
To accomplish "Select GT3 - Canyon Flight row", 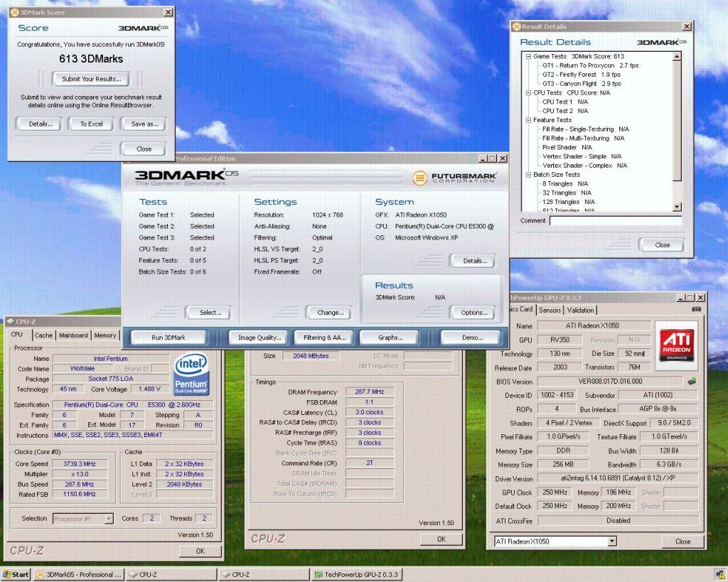I will [582, 84].
